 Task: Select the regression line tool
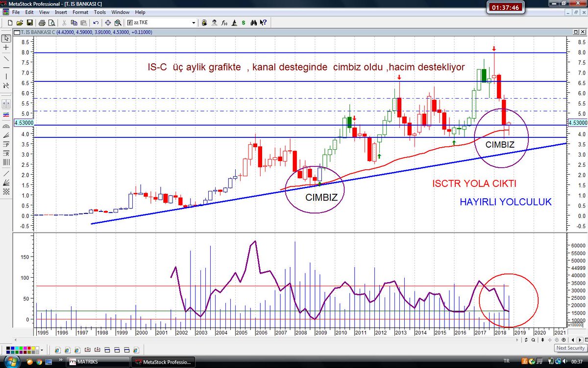coord(6,114)
